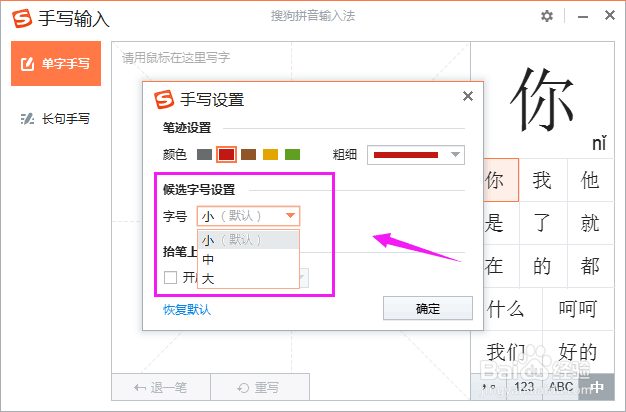Click the large 你 preview character

click(x=542, y=99)
